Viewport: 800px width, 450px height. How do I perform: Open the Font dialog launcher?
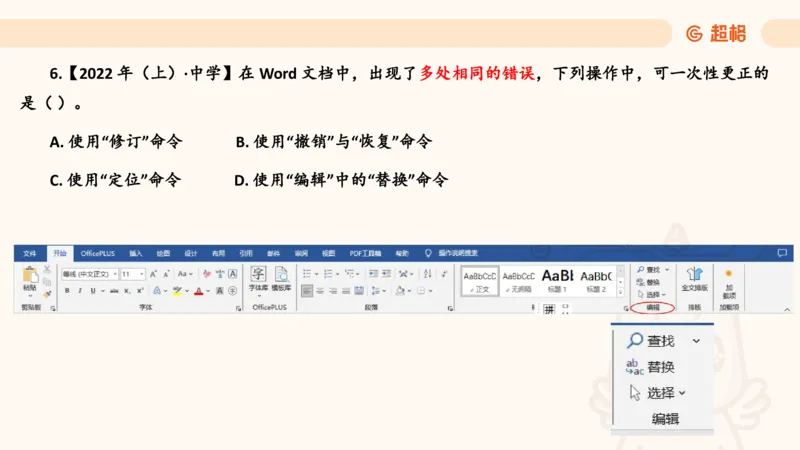[x=238, y=308]
